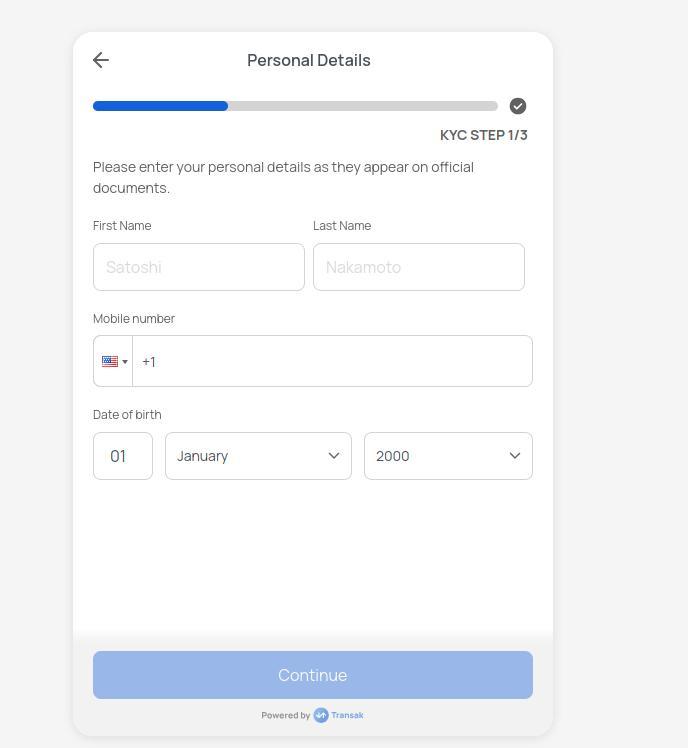Click the checkmark circle beside the progress bar

coord(518,106)
